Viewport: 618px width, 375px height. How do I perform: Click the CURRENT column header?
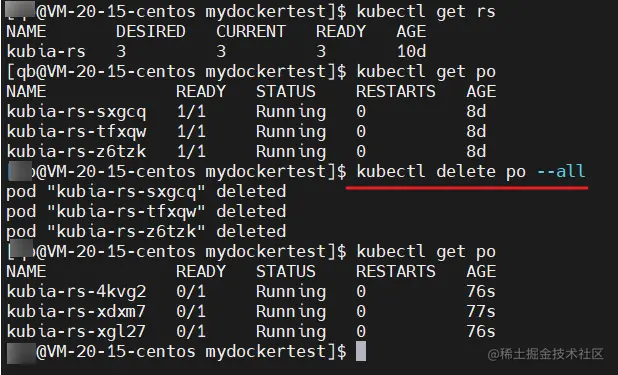click(251, 32)
